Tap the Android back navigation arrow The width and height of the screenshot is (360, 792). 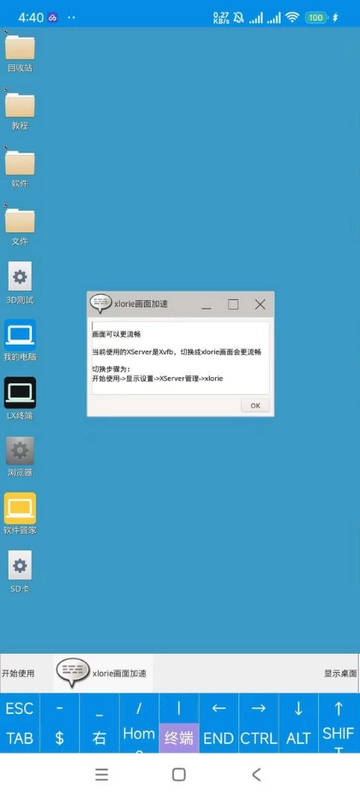pos(256,774)
